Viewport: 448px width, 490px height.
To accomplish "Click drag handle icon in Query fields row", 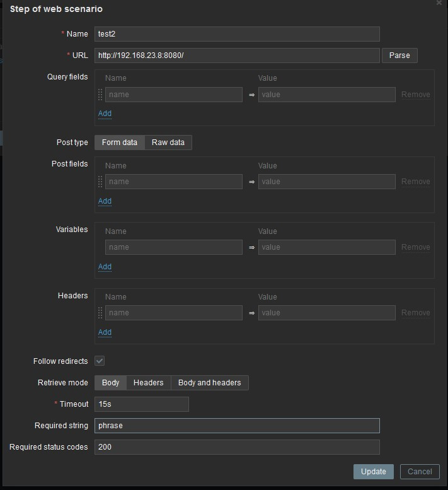I will (100, 95).
